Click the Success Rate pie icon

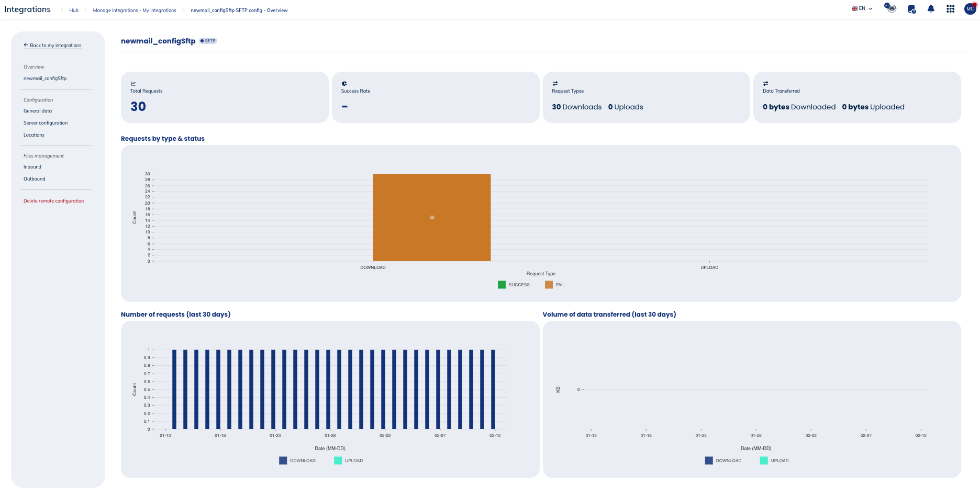344,83
